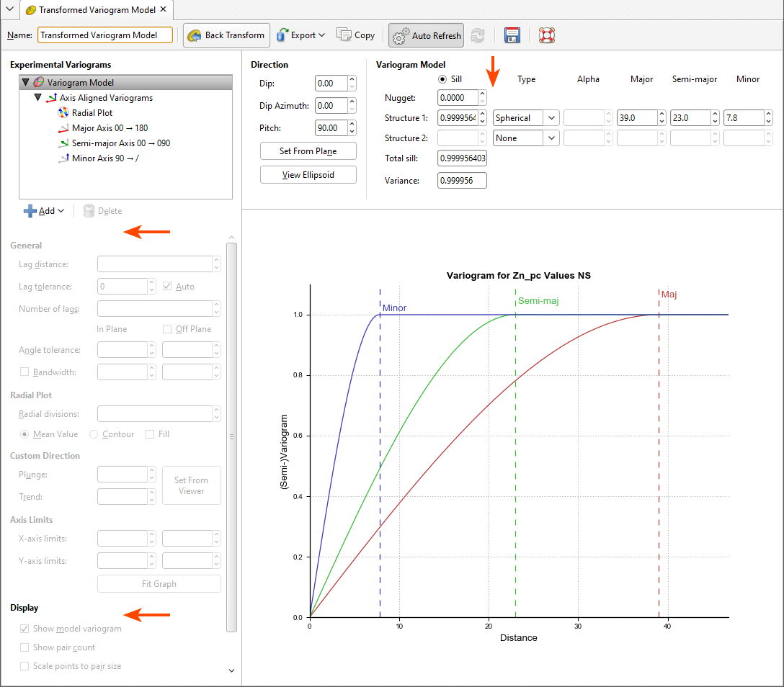784x687 pixels.
Task: Click the Axis Aligned Variograms icon
Action: coord(53,97)
